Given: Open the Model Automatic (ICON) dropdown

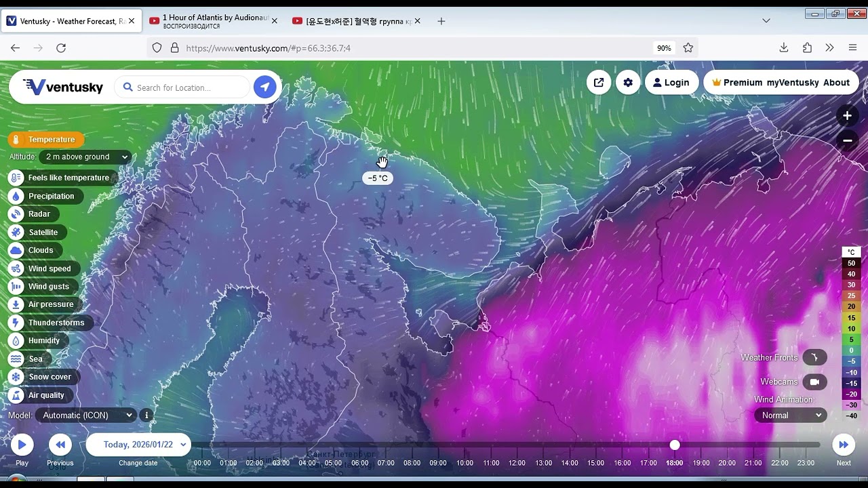Looking at the screenshot, I should [x=87, y=415].
